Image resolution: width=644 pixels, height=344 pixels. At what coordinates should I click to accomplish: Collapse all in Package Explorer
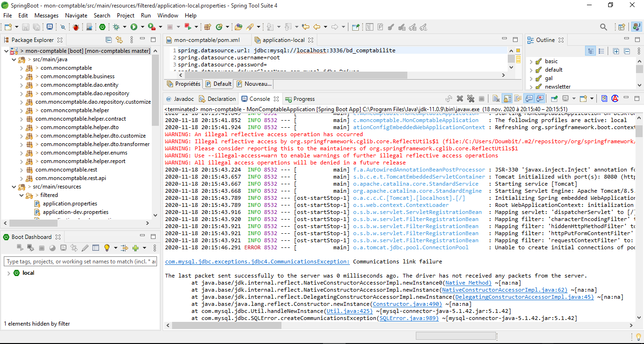click(x=108, y=40)
